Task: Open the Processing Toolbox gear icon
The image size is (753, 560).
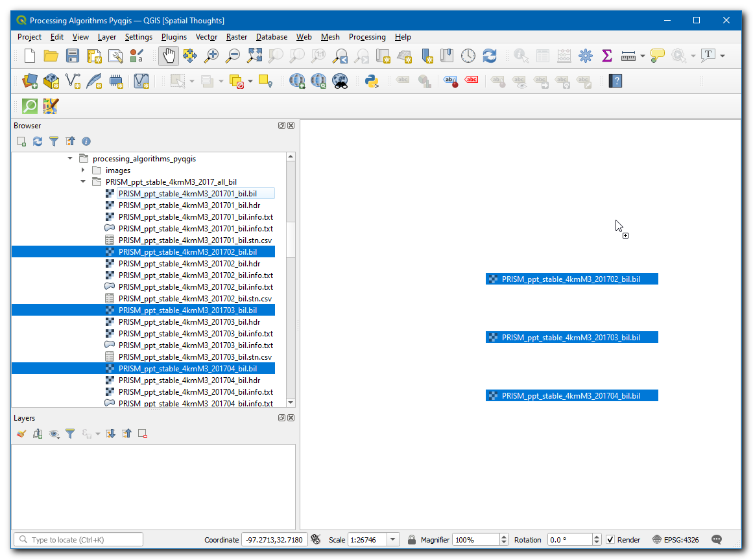Action: [x=586, y=56]
